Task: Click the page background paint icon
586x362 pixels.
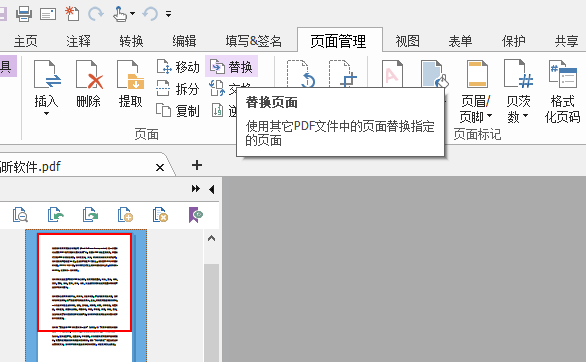Action: 434,74
